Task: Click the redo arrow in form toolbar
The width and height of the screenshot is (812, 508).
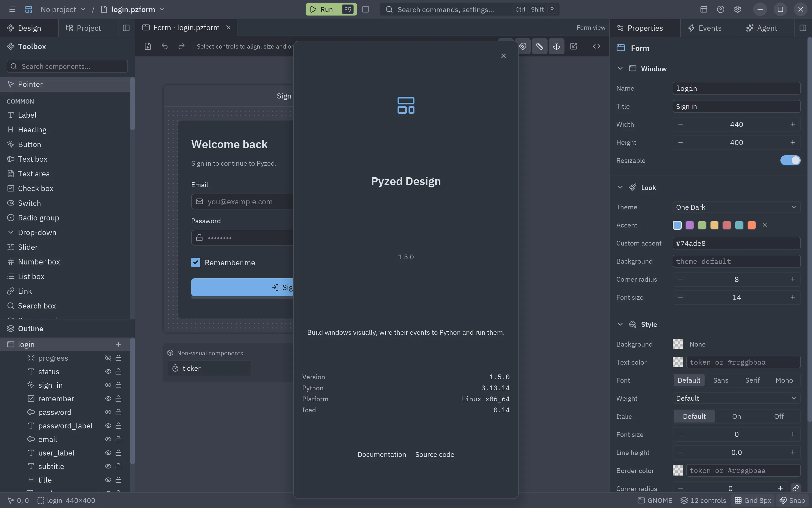Action: pos(182,46)
